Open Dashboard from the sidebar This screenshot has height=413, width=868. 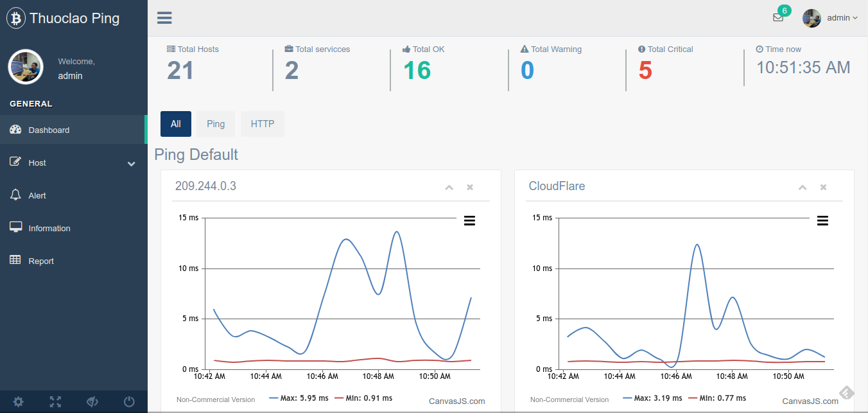pyautogui.click(x=74, y=130)
